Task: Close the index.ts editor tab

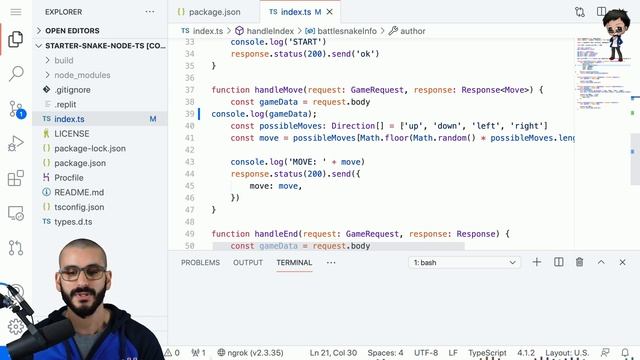Action: point(329,12)
